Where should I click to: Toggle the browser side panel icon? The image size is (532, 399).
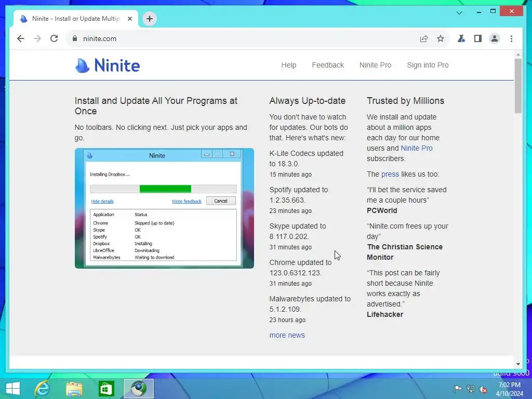click(x=478, y=38)
